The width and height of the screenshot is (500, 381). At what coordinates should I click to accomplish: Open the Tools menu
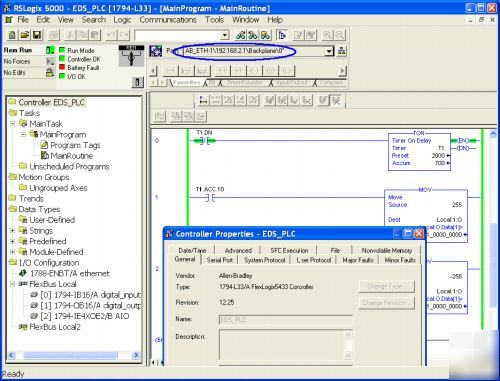pos(214,20)
